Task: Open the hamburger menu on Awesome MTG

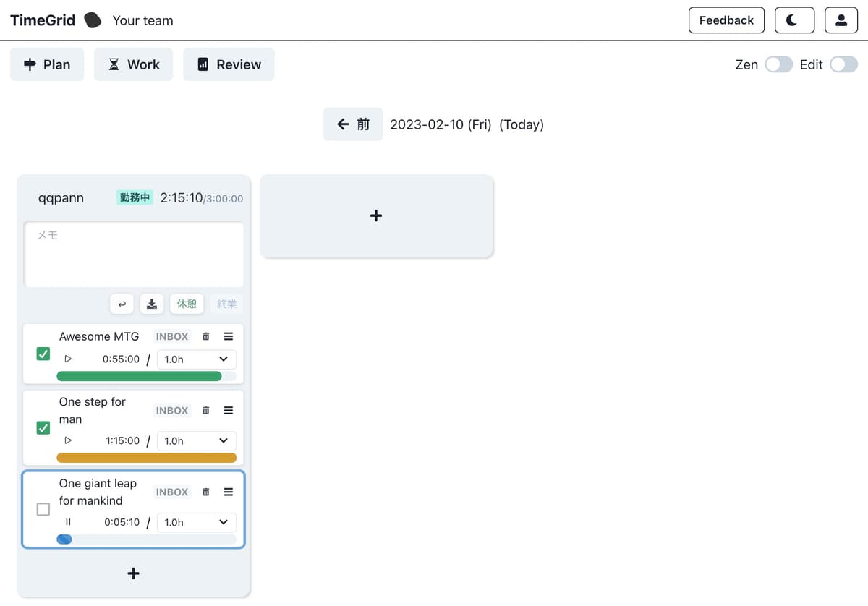Action: pyautogui.click(x=228, y=336)
